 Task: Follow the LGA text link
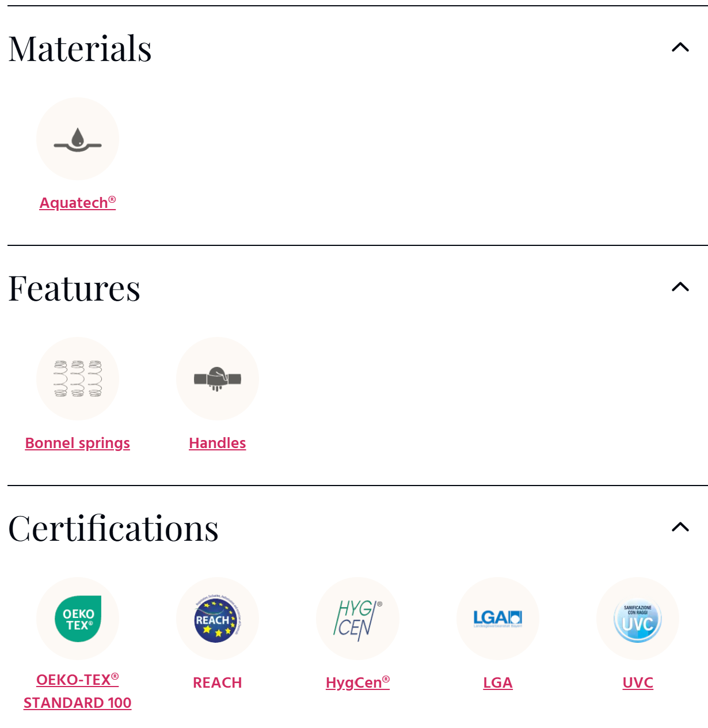coord(498,682)
